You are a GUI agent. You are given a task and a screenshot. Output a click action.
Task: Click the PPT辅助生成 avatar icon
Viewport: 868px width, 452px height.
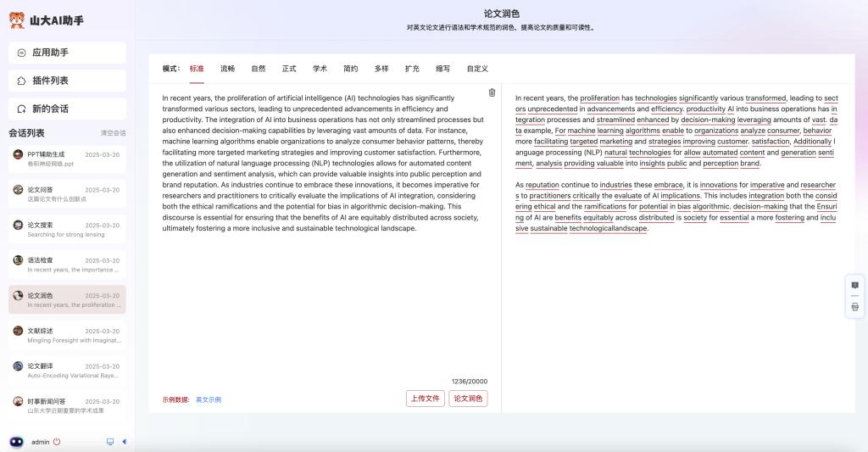[x=19, y=154]
